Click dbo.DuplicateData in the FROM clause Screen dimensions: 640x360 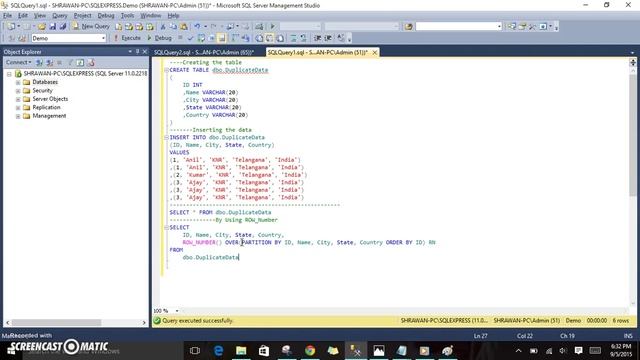(211, 257)
